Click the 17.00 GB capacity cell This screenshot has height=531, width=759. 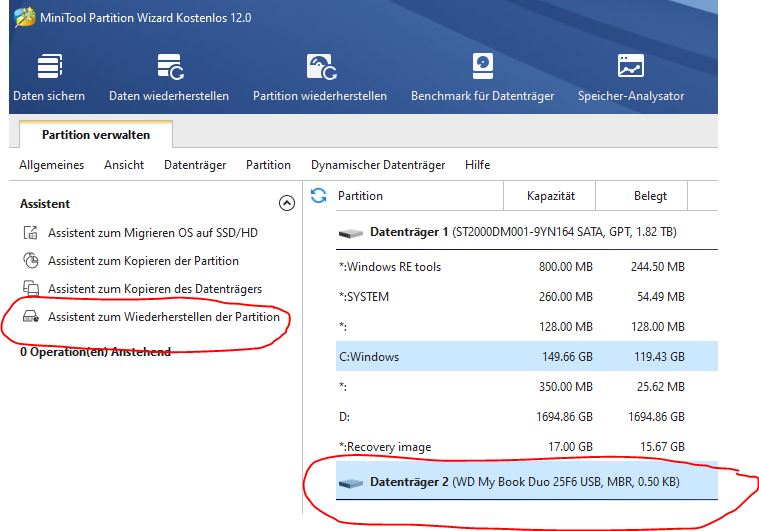click(570, 447)
